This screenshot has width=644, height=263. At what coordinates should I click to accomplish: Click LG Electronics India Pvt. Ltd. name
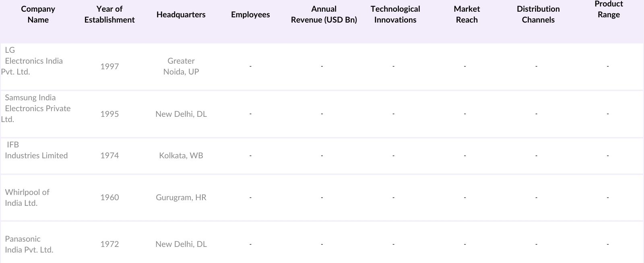33,61
